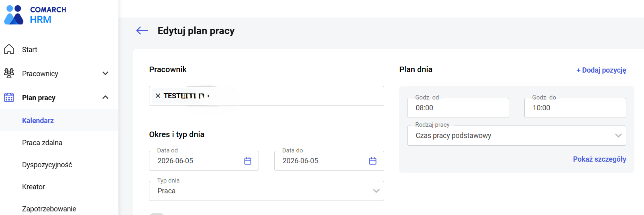
Task: Click the Start home icon
Action: pos(9,49)
